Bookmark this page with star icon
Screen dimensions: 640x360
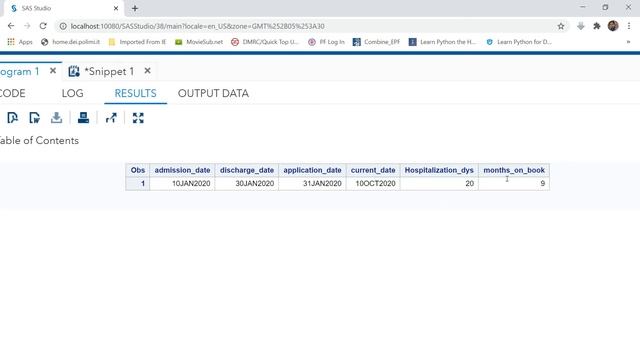coord(561,26)
